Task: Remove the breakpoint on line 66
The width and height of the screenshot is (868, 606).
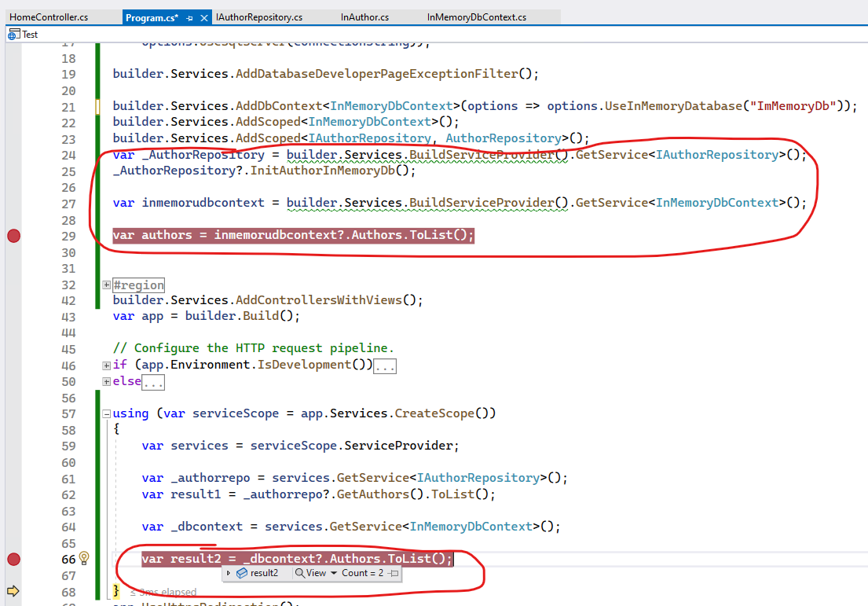Action: [14, 560]
